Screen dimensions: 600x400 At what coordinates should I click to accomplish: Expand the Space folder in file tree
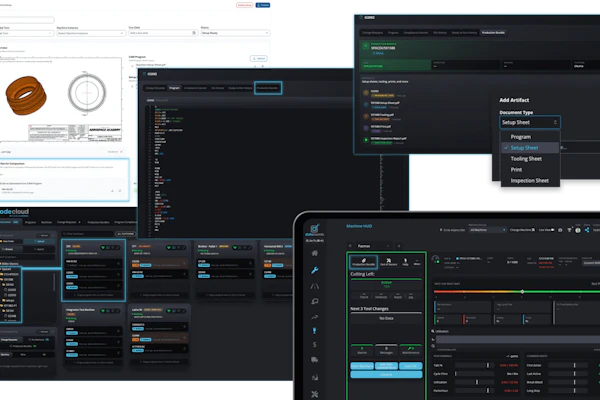coord(7,269)
